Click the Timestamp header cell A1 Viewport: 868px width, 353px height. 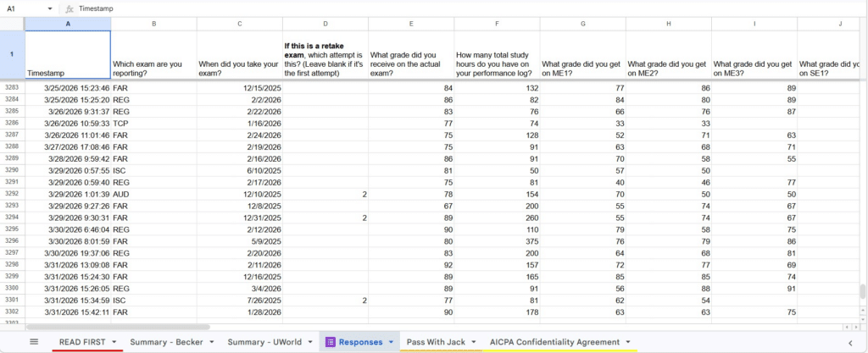pos(68,55)
